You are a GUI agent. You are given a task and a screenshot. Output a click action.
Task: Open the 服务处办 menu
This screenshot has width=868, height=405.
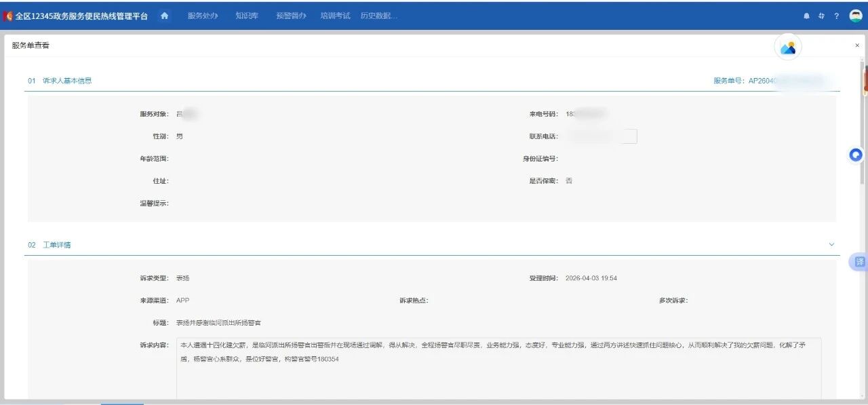203,16
